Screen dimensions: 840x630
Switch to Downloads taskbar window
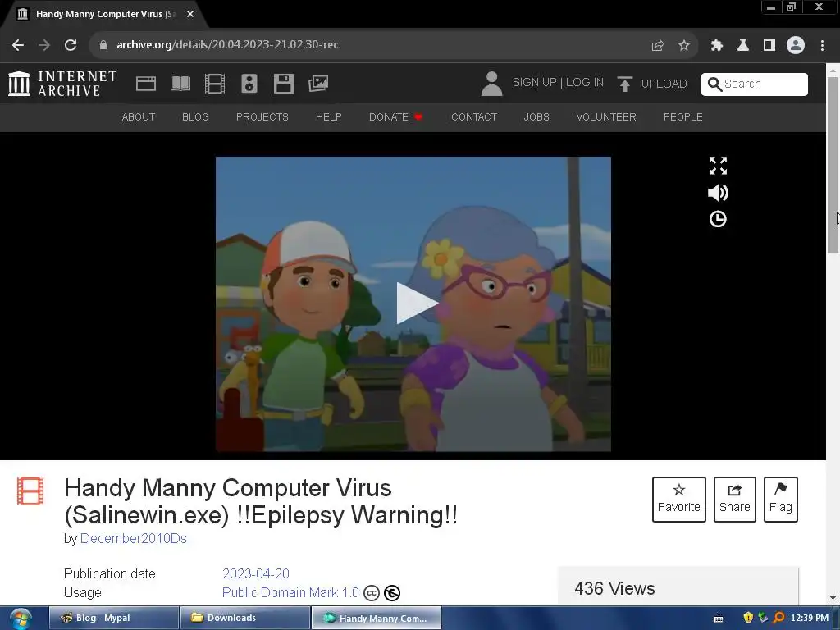[245, 618]
